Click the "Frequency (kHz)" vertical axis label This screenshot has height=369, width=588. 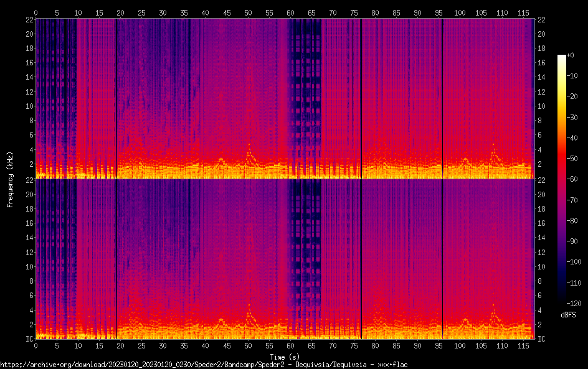10,179
